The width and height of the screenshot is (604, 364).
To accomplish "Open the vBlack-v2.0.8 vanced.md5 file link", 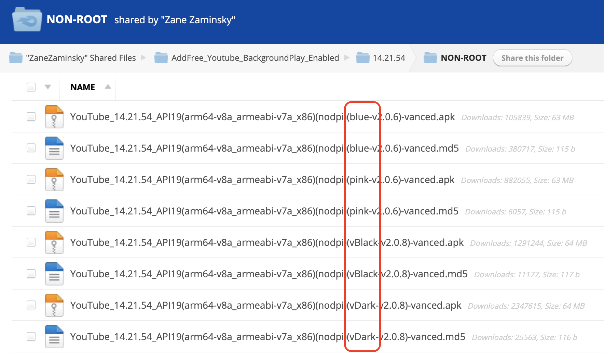I will (269, 274).
